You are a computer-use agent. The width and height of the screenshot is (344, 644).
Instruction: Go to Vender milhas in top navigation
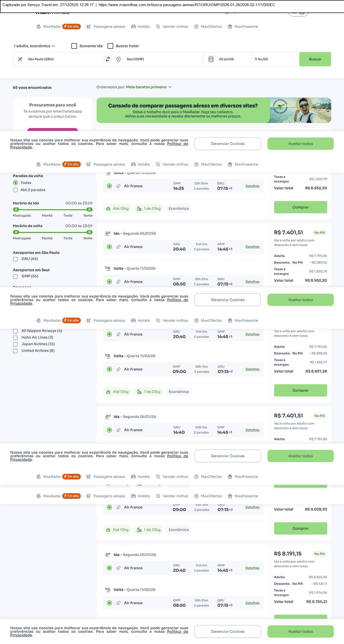172,27
